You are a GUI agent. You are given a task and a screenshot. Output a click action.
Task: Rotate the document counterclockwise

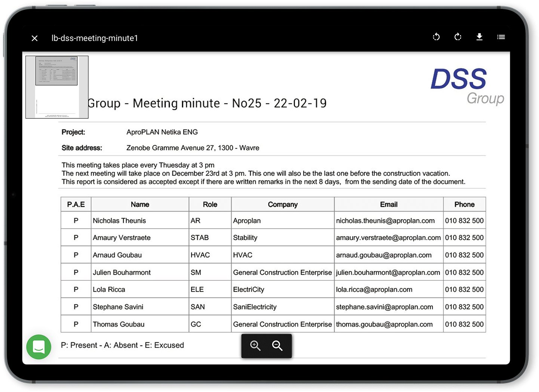[x=436, y=37]
